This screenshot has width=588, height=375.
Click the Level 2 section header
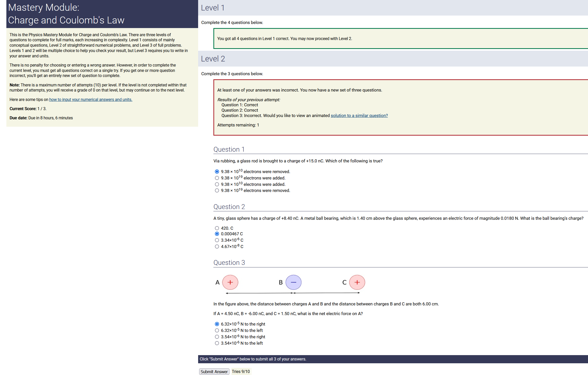(x=213, y=59)
